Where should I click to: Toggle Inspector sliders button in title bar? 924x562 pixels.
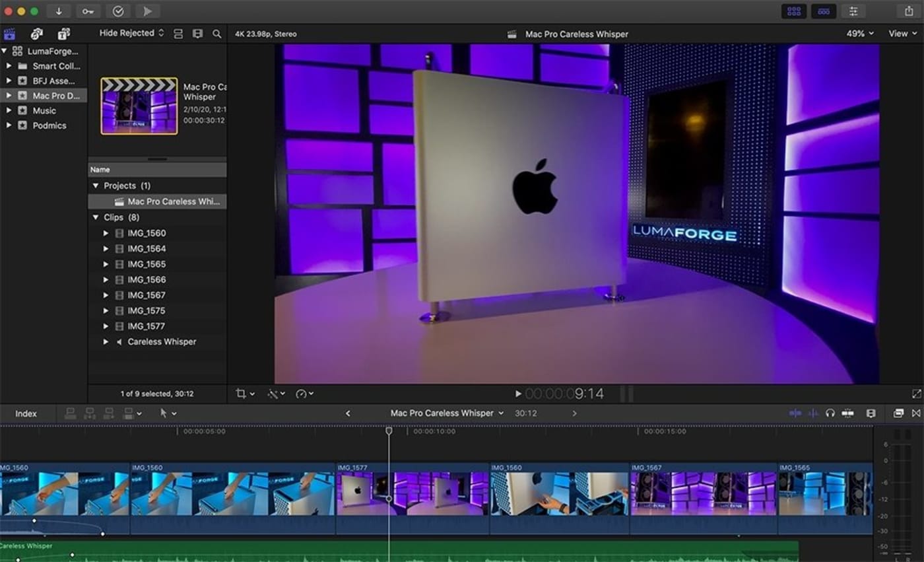853,11
